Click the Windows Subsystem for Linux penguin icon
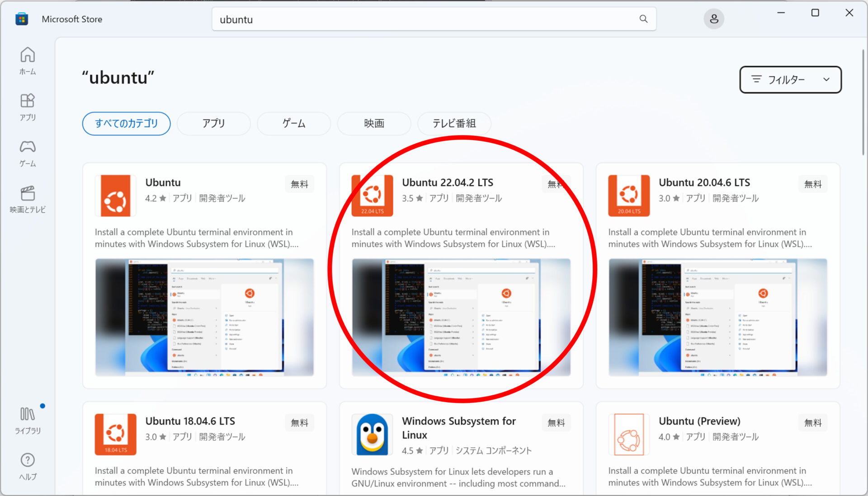 pyautogui.click(x=372, y=434)
